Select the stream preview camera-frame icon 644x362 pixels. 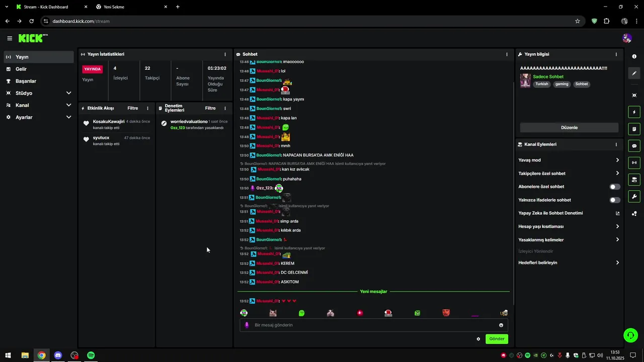click(634, 96)
